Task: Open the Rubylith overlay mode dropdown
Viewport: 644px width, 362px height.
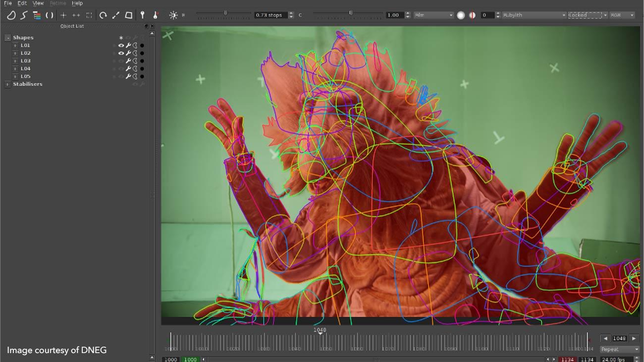Action: [x=533, y=15]
